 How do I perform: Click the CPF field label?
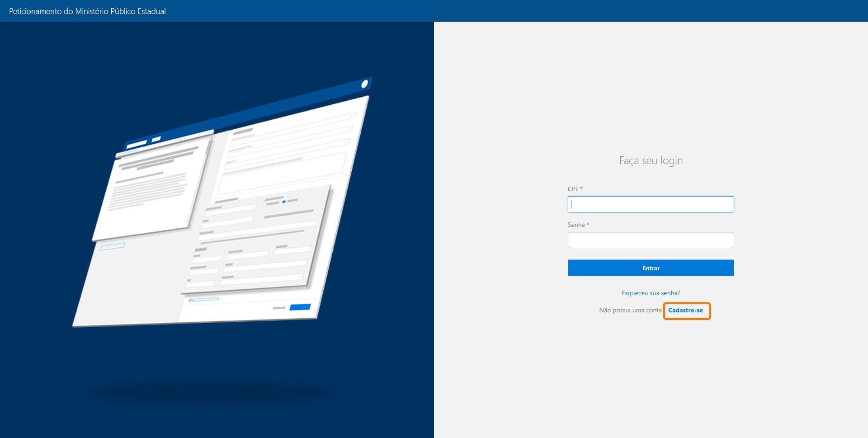coord(573,189)
